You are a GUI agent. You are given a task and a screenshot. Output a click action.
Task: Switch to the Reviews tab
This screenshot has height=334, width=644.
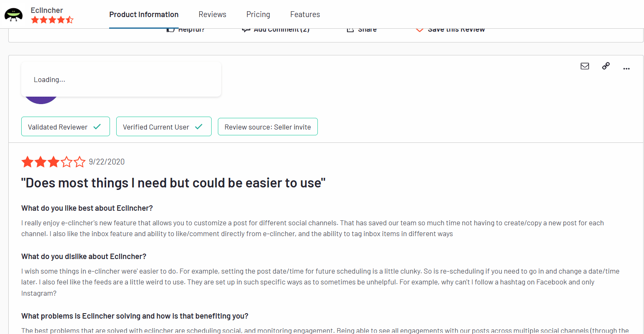212,15
